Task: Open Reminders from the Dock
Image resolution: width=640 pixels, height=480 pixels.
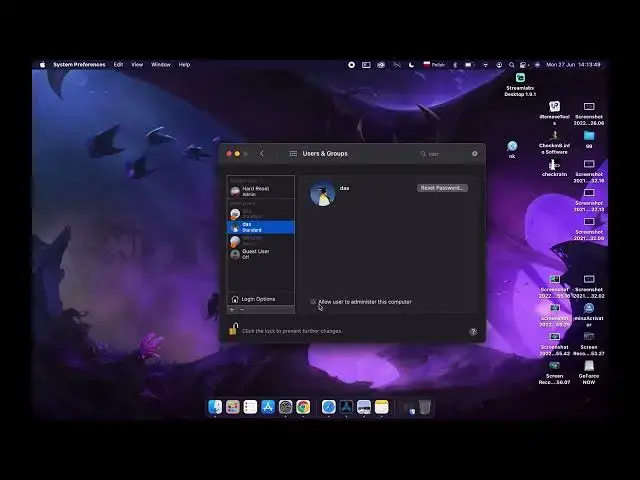Action: pos(250,407)
